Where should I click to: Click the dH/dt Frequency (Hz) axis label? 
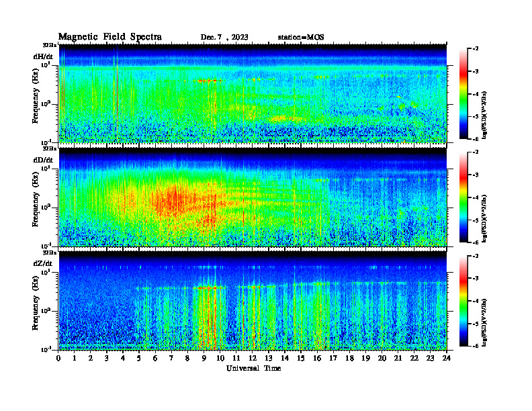36,97
